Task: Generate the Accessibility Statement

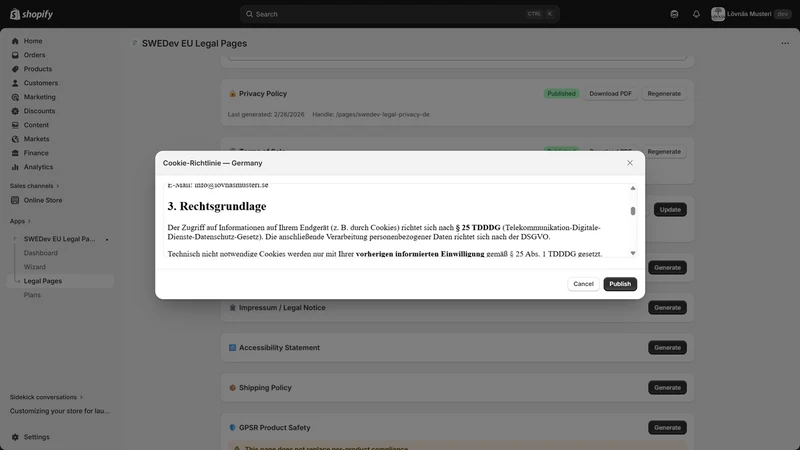Action: pos(667,347)
